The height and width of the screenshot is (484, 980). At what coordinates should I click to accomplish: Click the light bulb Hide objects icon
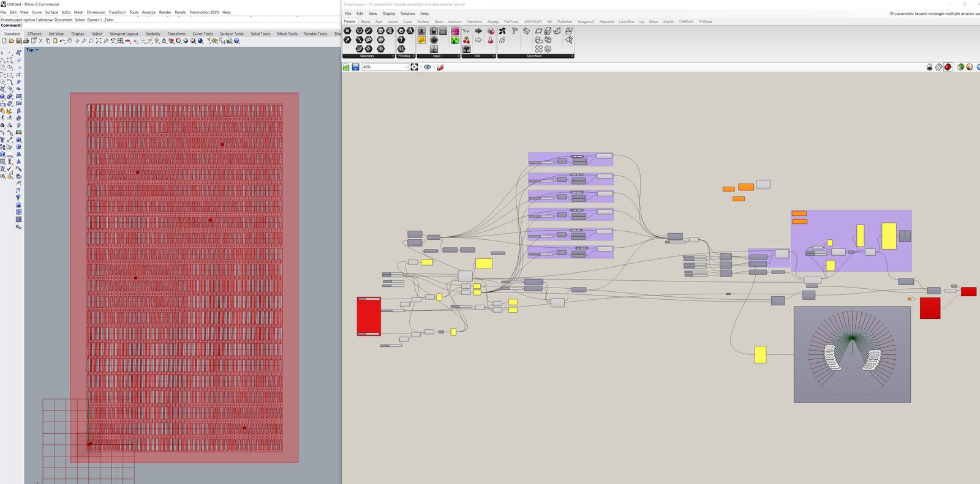tap(156, 41)
